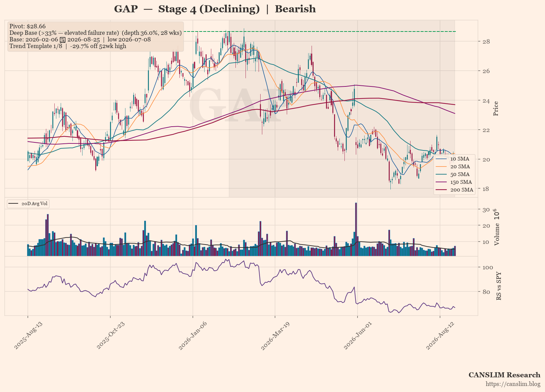Click the RS axis tick '80'
The image size is (545, 392).
click(x=486, y=292)
